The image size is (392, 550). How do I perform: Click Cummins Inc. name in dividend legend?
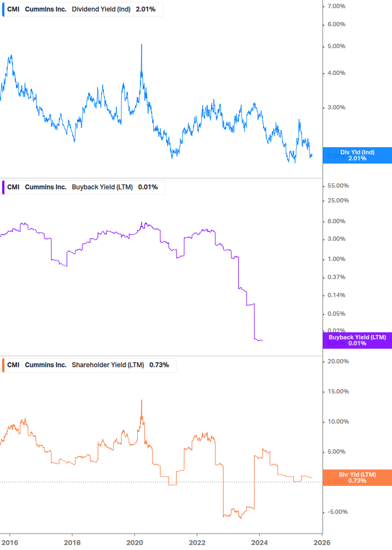(45, 9)
